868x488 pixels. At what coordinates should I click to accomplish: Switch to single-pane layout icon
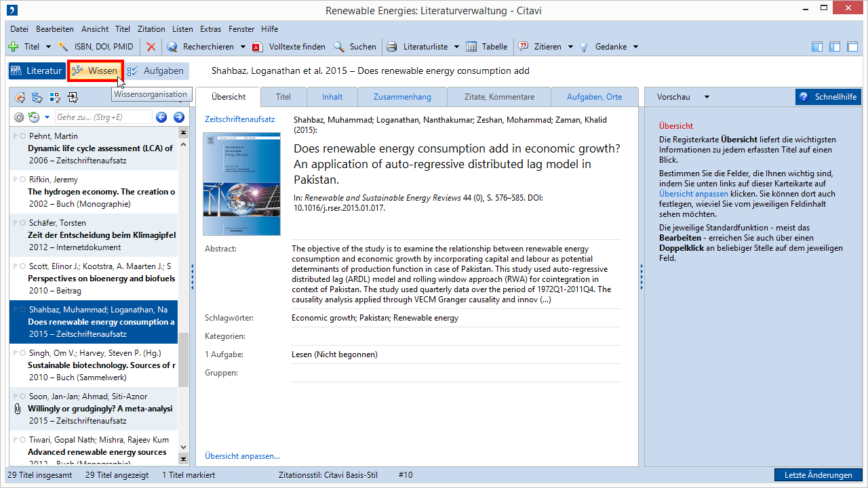pos(852,47)
